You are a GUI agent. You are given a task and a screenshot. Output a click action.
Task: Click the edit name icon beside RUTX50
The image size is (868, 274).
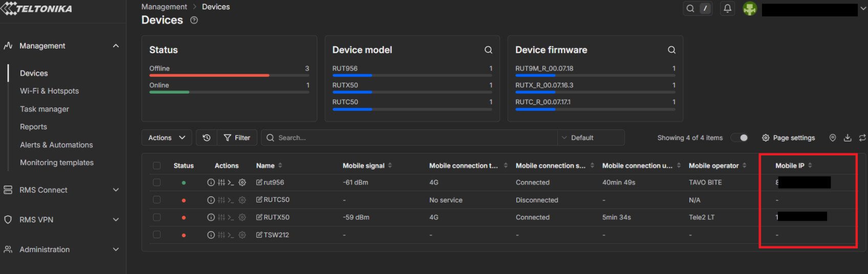(x=259, y=217)
